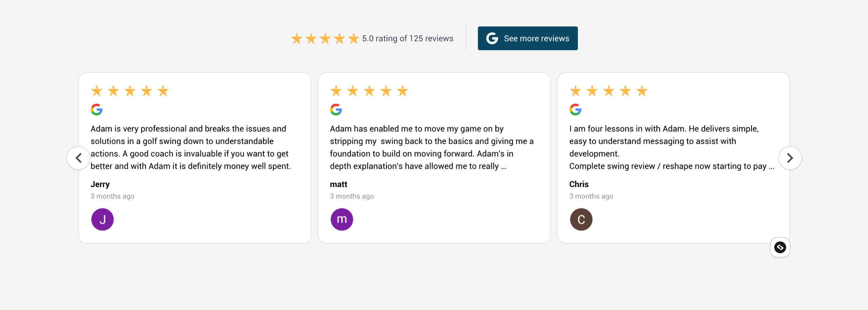Expand matt's truncated review text

[504, 167]
